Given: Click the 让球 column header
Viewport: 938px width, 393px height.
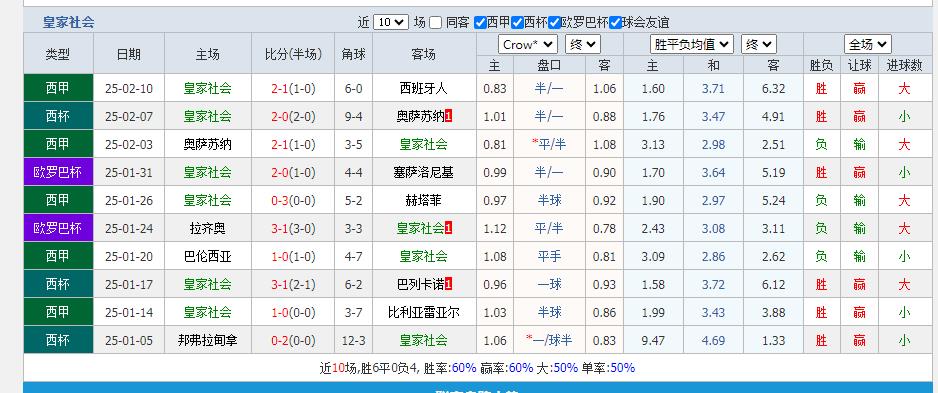Looking at the screenshot, I should tap(860, 66).
